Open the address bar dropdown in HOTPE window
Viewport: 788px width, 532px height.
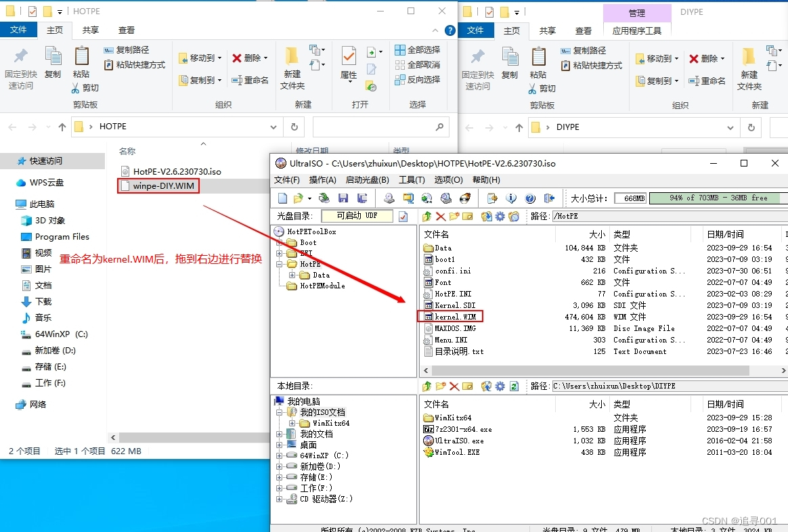pos(273,127)
